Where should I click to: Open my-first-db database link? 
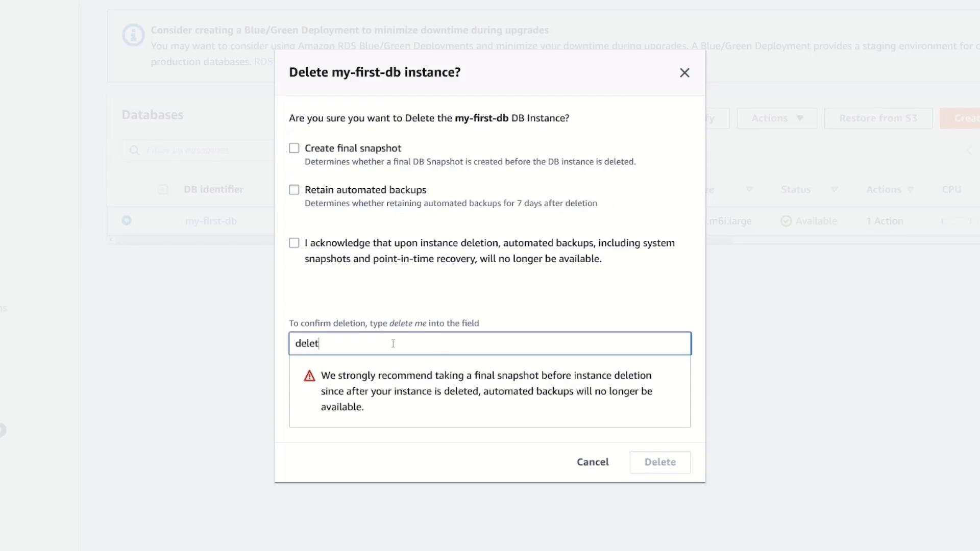coord(211,221)
